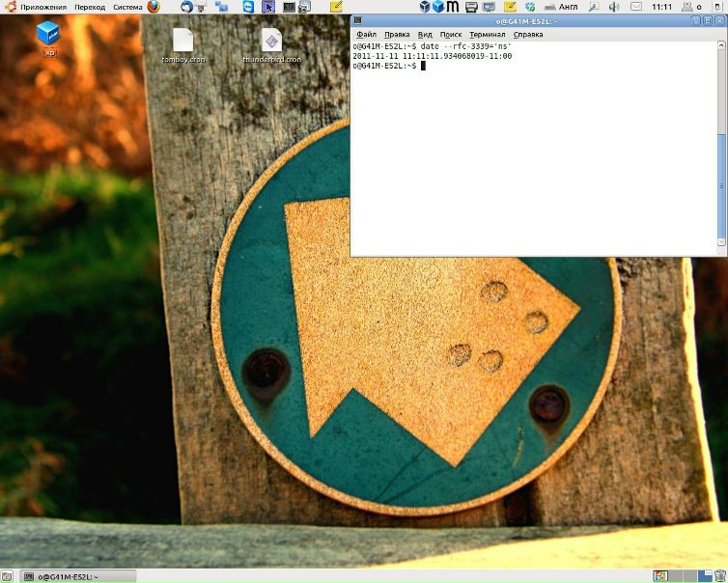Open the Терминал menu in terminal

[x=487, y=34]
